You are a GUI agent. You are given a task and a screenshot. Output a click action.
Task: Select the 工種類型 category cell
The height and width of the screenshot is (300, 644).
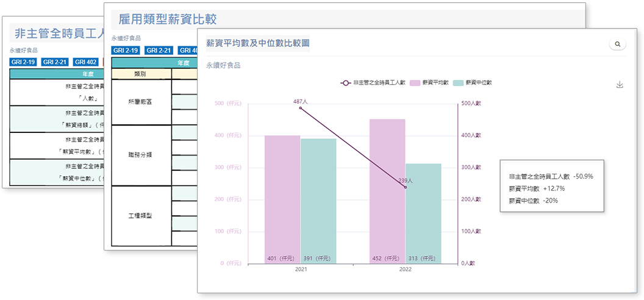pyautogui.click(x=141, y=216)
